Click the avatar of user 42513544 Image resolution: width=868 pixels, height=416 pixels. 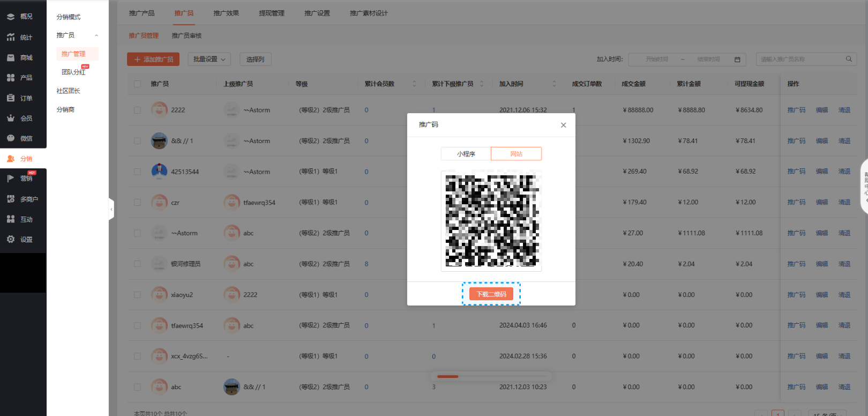[x=159, y=172]
